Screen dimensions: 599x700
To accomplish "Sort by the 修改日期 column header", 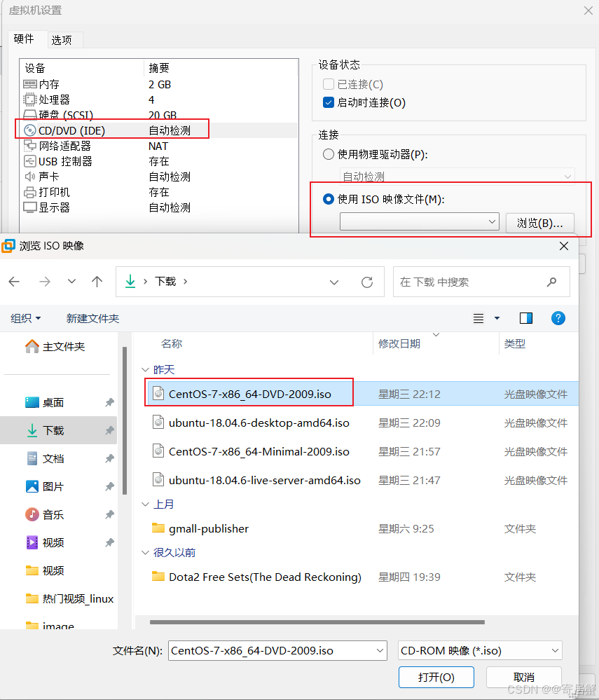I will click(399, 344).
